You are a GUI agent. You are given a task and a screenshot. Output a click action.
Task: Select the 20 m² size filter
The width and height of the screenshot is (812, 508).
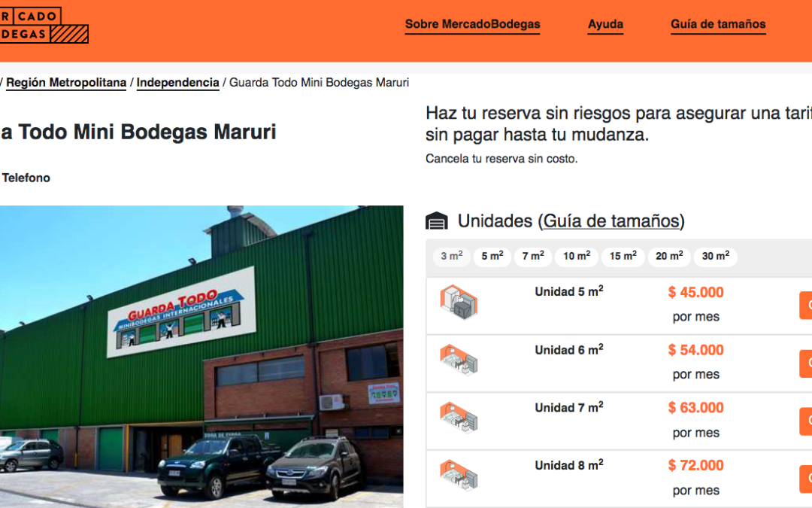669,256
